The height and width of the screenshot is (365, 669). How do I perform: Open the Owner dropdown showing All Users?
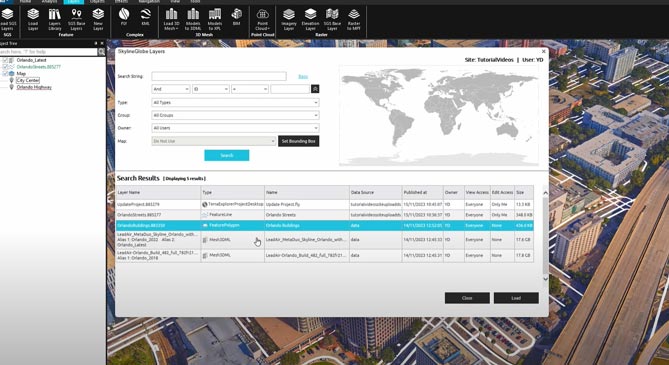[235, 128]
